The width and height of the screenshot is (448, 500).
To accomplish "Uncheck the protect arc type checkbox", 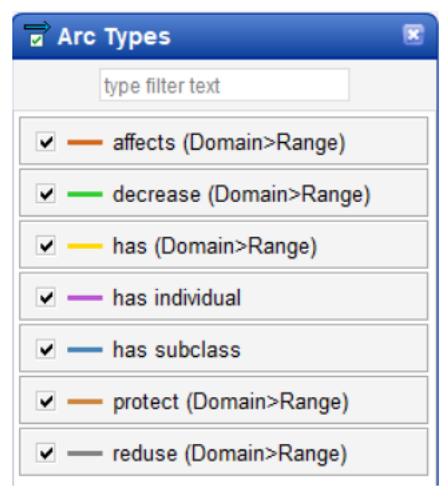I will (x=46, y=401).
